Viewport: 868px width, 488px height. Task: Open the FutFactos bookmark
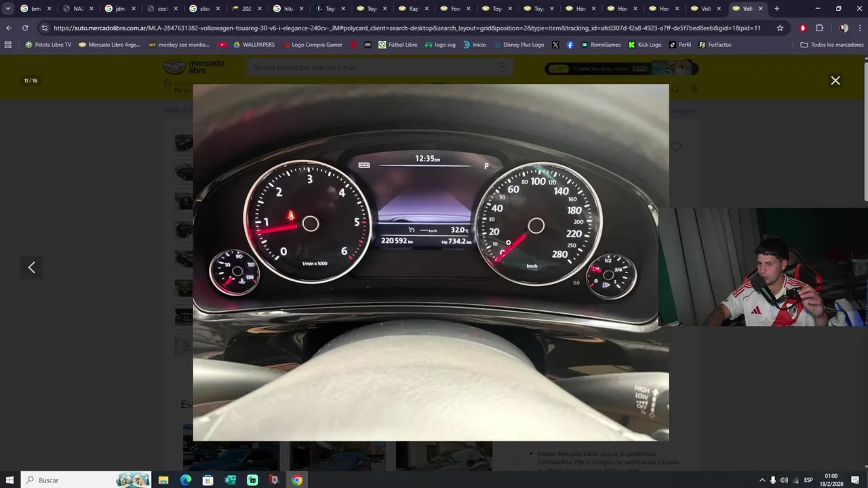(x=715, y=45)
